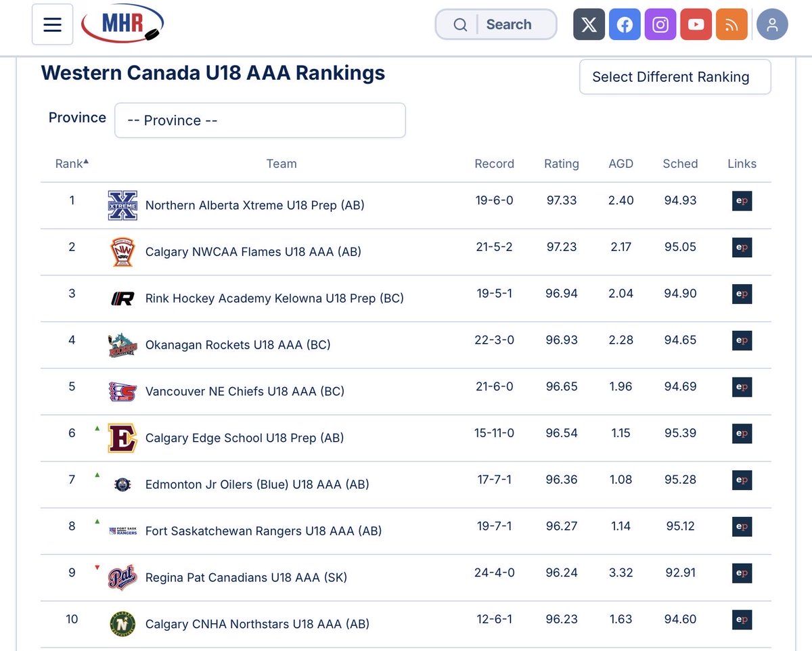The image size is (812, 651).
Task: Open the X (Twitter) social link
Action: [x=589, y=25]
